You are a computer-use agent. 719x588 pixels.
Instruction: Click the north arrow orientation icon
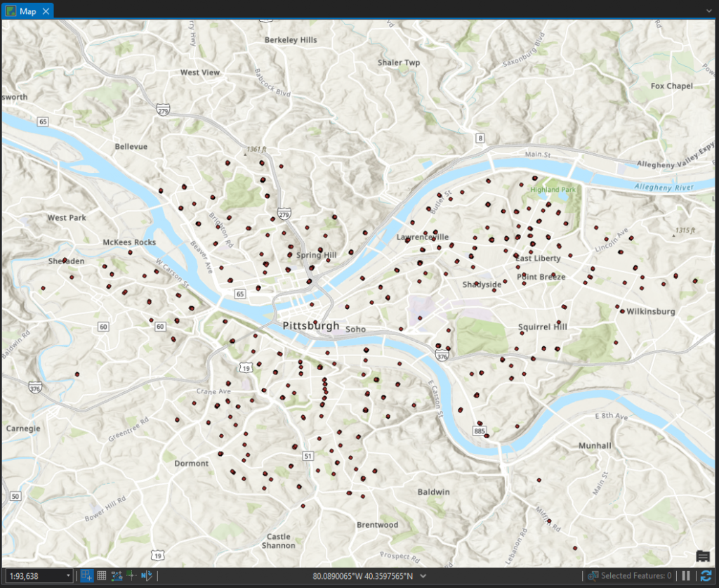(146, 576)
